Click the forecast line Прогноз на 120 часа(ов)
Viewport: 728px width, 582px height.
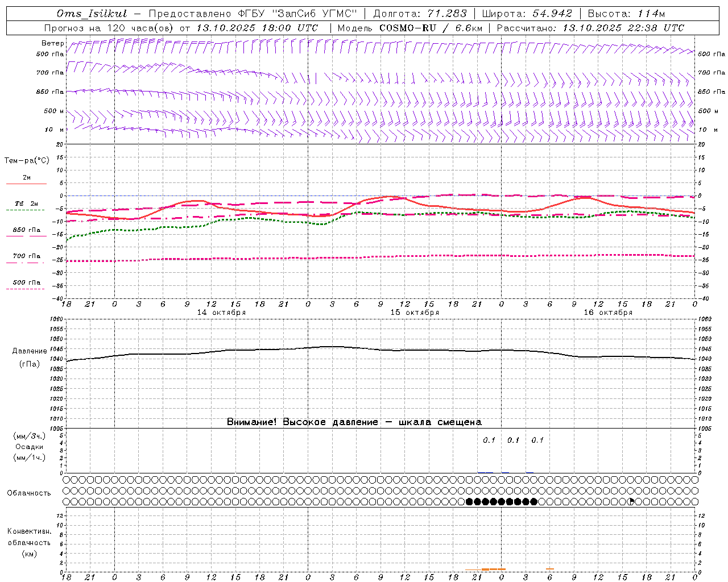pos(110,28)
